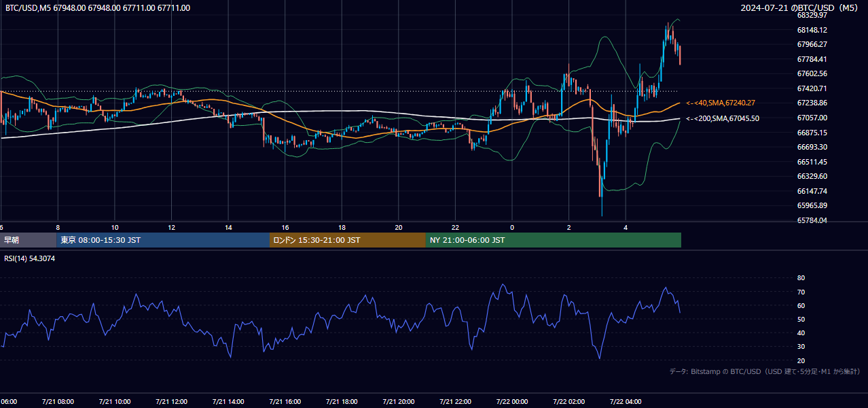Click the price axis value 65965.89

point(812,205)
